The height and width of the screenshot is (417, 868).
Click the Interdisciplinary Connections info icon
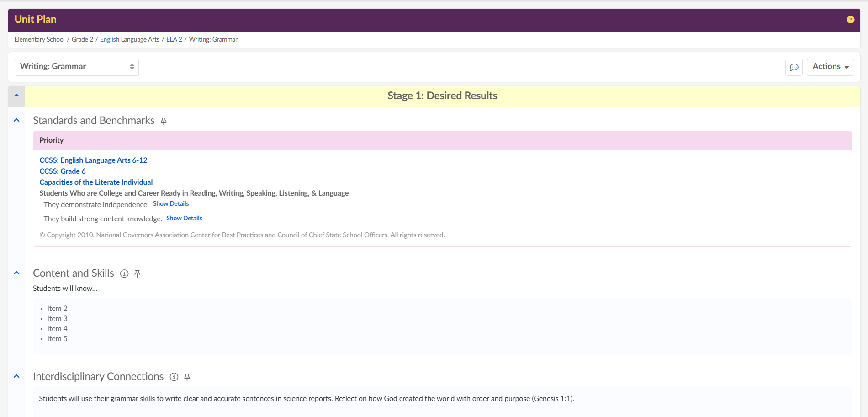click(x=174, y=377)
